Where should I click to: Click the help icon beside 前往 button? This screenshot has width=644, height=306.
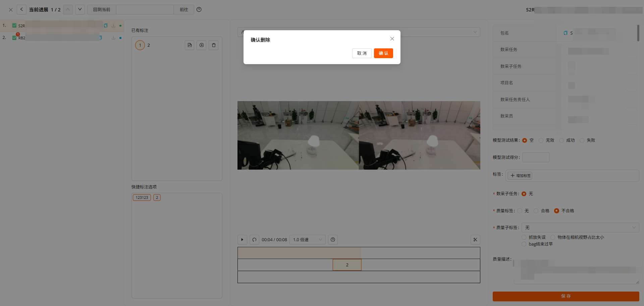199,10
